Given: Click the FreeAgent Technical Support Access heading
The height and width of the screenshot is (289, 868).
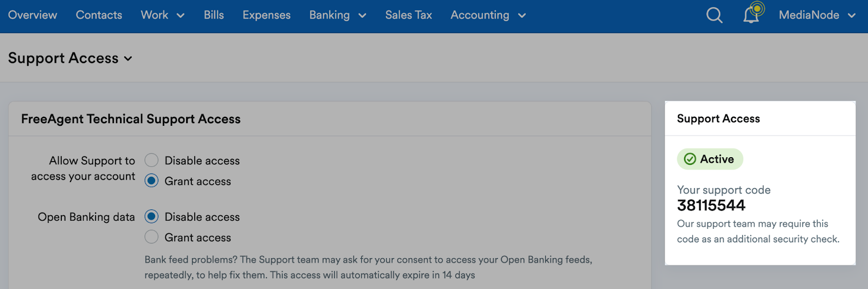Looking at the screenshot, I should [131, 119].
